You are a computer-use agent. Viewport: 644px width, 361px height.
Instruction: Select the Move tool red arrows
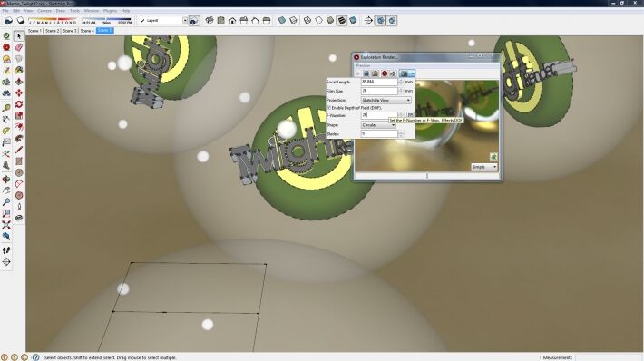[19, 93]
